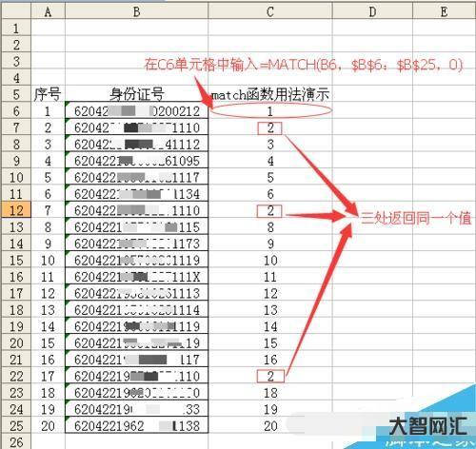The width and height of the screenshot is (476, 449).
Task: Select cell C10 showing value 5
Action: pos(270,177)
